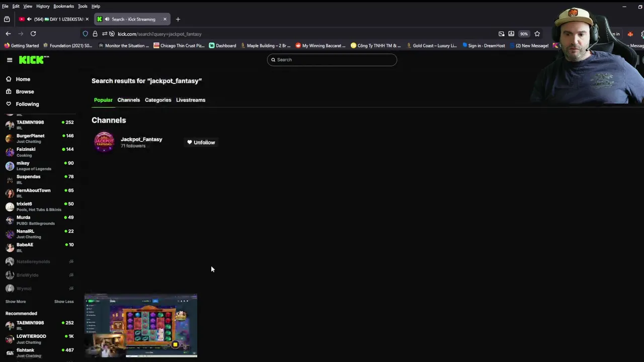
Task: Click the Search input field
Action: coord(332,60)
